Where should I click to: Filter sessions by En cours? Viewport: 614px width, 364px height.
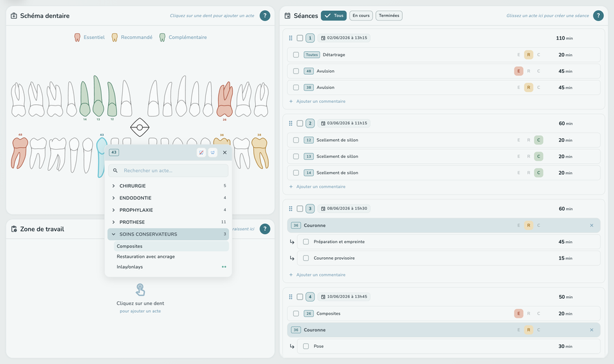361,15
